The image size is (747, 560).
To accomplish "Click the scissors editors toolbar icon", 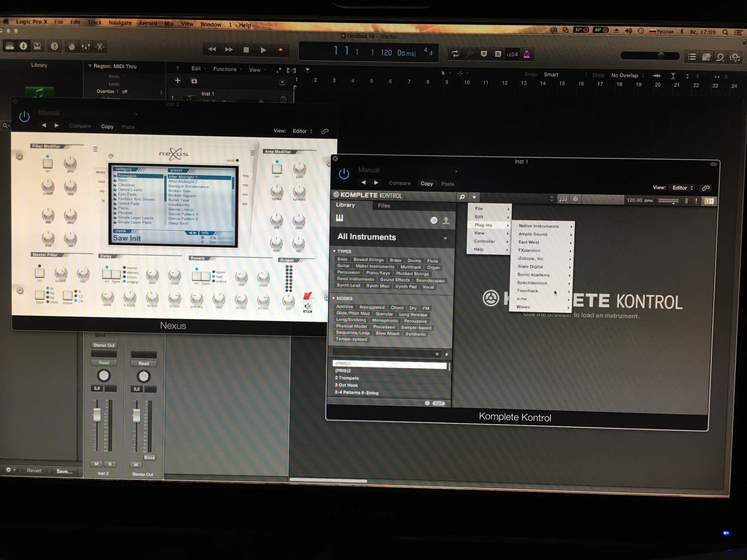I will [100, 47].
